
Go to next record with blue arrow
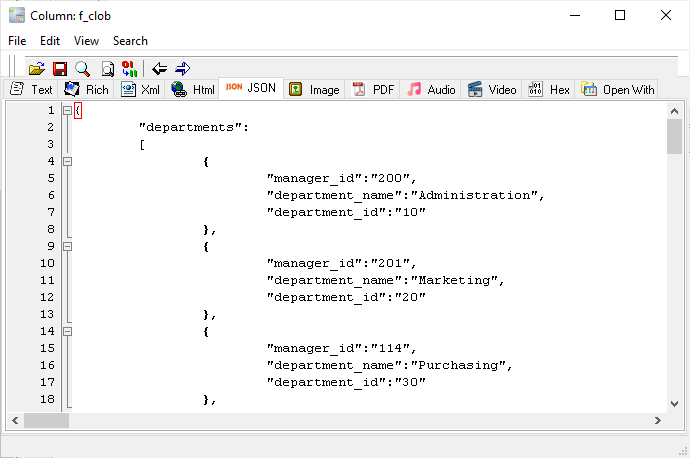pos(183,69)
